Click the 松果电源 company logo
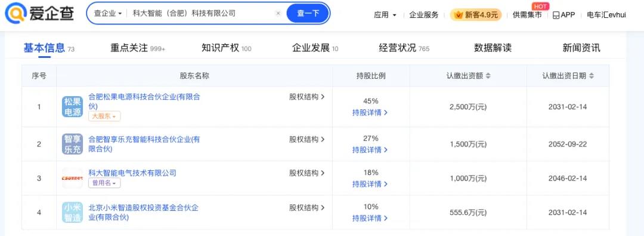The height and width of the screenshot is (236, 644). click(x=72, y=107)
